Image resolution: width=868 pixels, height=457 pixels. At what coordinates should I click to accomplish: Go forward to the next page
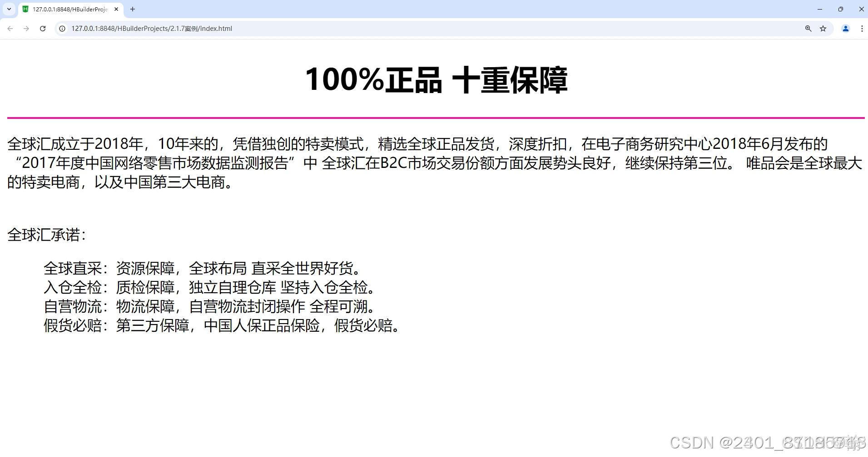(x=26, y=29)
